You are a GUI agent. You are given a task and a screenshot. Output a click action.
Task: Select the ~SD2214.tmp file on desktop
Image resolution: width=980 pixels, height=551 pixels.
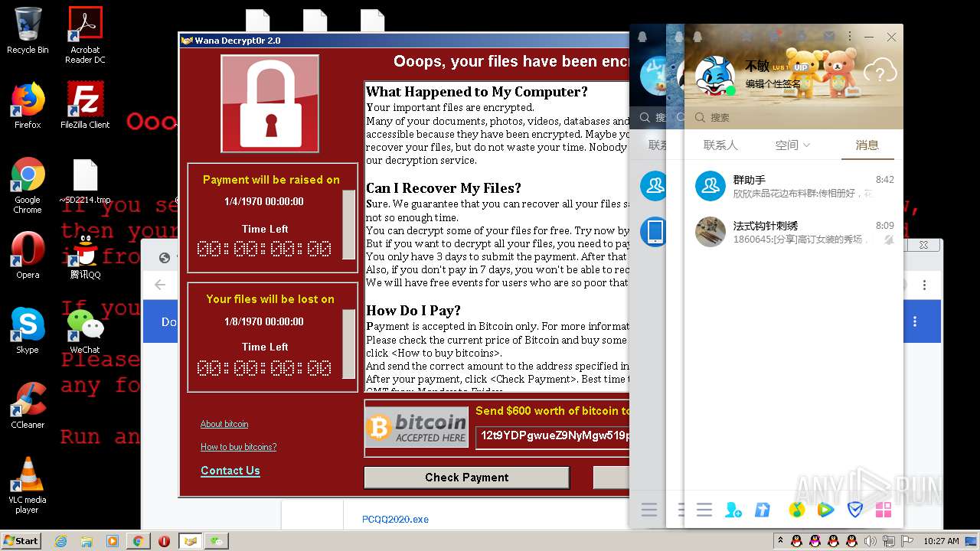click(85, 182)
